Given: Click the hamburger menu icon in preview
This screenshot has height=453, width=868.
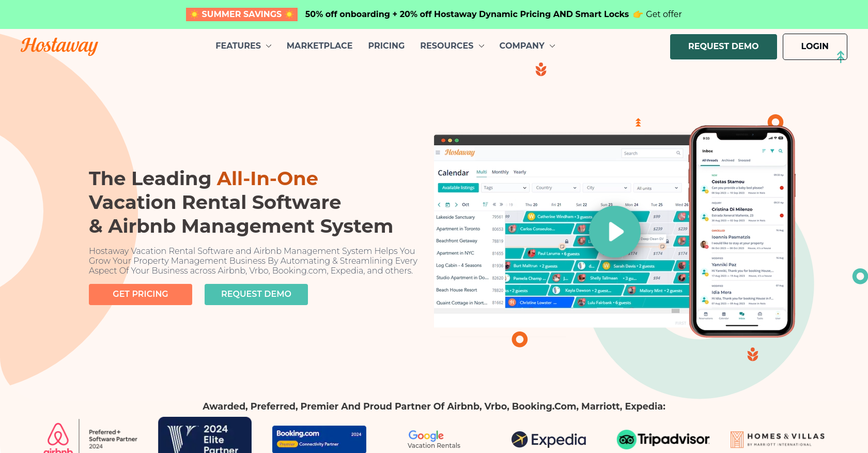Looking at the screenshot, I should pyautogui.click(x=438, y=153).
